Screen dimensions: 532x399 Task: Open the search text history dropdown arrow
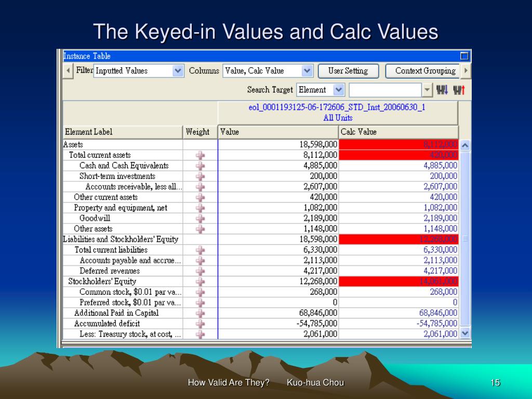[427, 90]
